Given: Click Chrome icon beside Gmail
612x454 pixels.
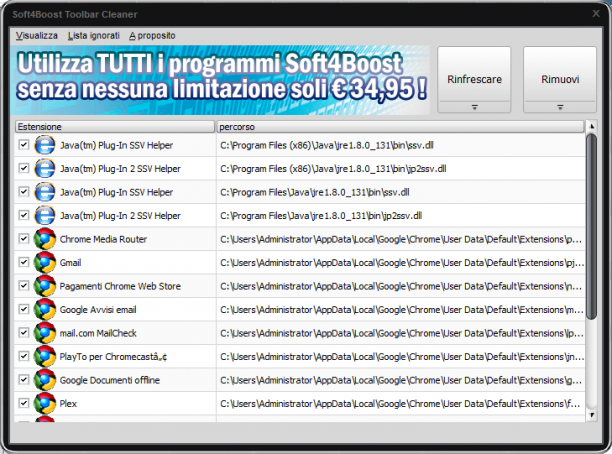Looking at the screenshot, I should tap(45, 262).
